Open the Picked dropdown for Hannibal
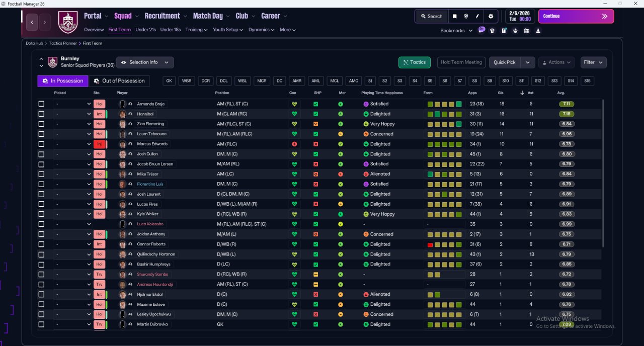This screenshot has width=644, height=346. 73,114
